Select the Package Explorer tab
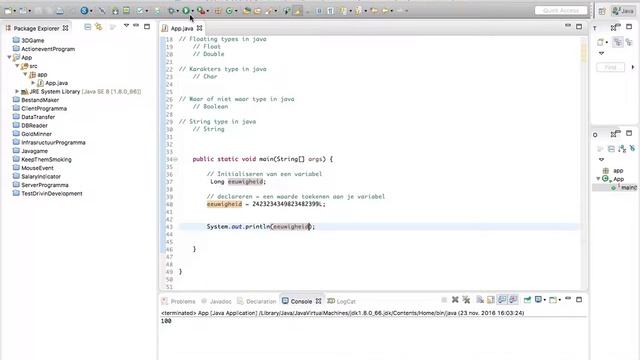Viewport: 640px width, 360px height. pyautogui.click(x=37, y=28)
